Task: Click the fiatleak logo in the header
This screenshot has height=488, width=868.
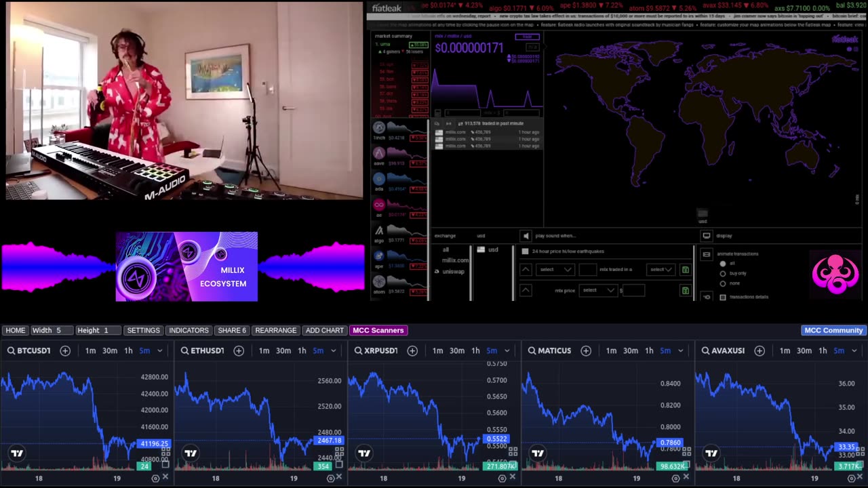Action: [387, 8]
